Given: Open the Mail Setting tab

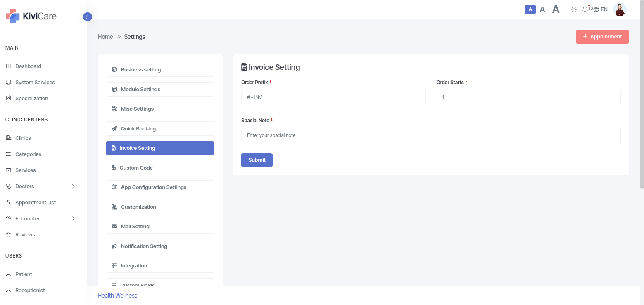Looking at the screenshot, I should pyautogui.click(x=160, y=227).
